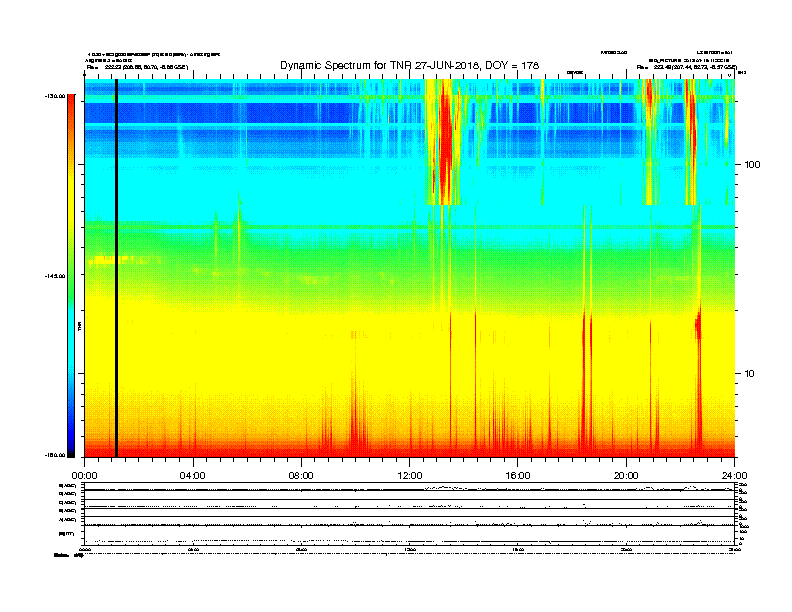Click the 16:00 time axis label
Image resolution: width=792 pixels, height=612 pixels.
(x=518, y=476)
